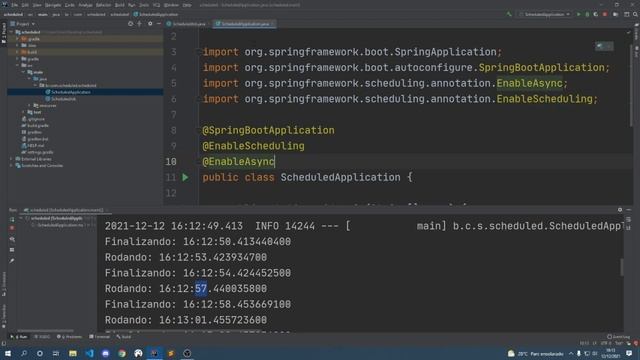The image size is (640, 360).
Task: Select ScheduledApplication class in project tree
Action: point(71,92)
